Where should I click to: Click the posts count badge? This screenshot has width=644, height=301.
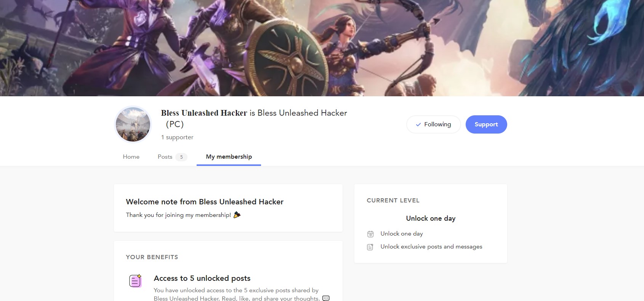click(181, 157)
